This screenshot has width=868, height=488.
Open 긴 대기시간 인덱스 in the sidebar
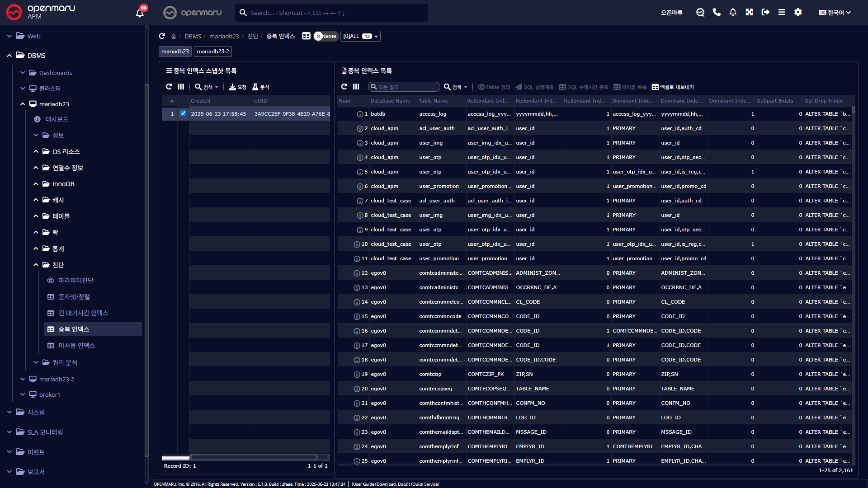coord(83,313)
